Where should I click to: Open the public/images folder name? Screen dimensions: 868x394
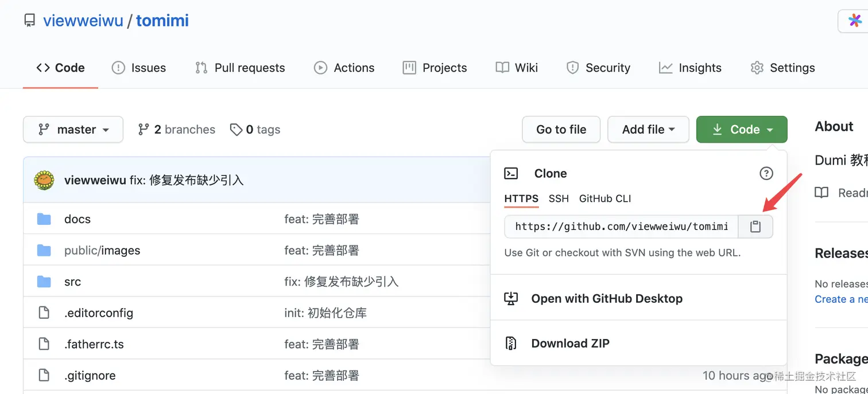(x=102, y=251)
